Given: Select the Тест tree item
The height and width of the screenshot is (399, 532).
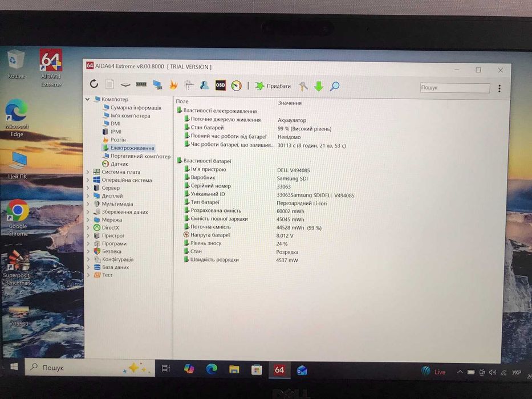Looking at the screenshot, I should click(x=107, y=275).
